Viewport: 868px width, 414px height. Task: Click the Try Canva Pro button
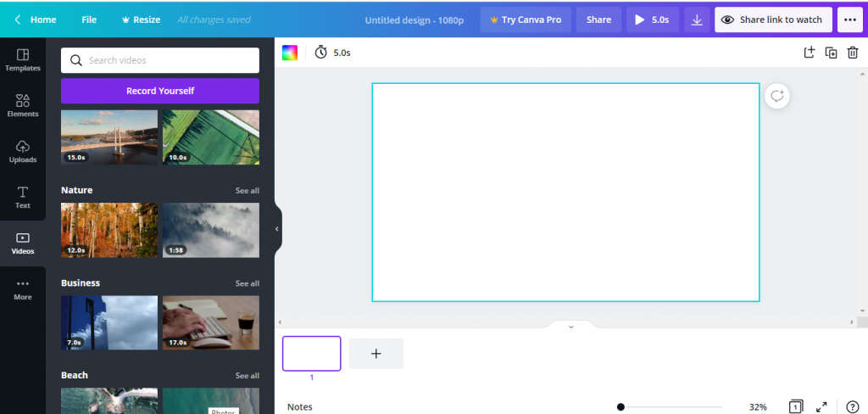pyautogui.click(x=526, y=20)
